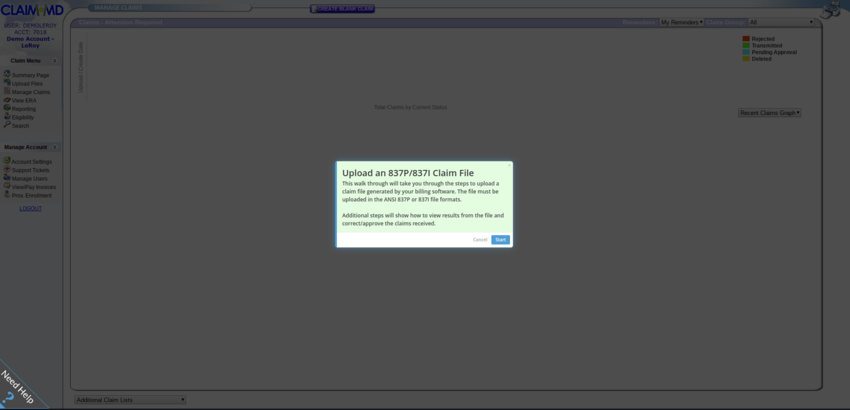This screenshot has width=850, height=410.
Task: Open the Summary Page icon in Claim Menu
Action: (7, 75)
